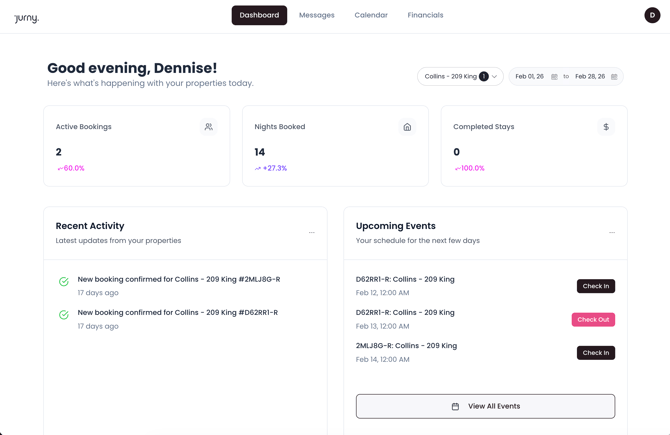
Task: Select the Dashboard tab
Action: pyautogui.click(x=259, y=15)
